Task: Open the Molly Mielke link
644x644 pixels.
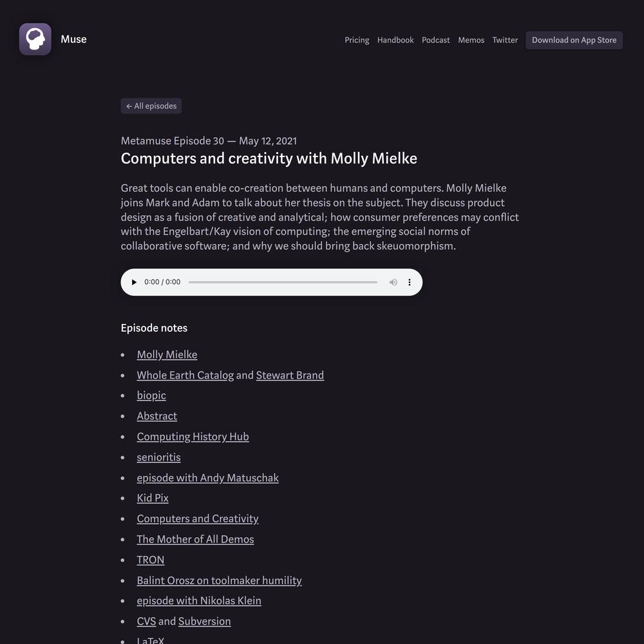Action: 167,354
